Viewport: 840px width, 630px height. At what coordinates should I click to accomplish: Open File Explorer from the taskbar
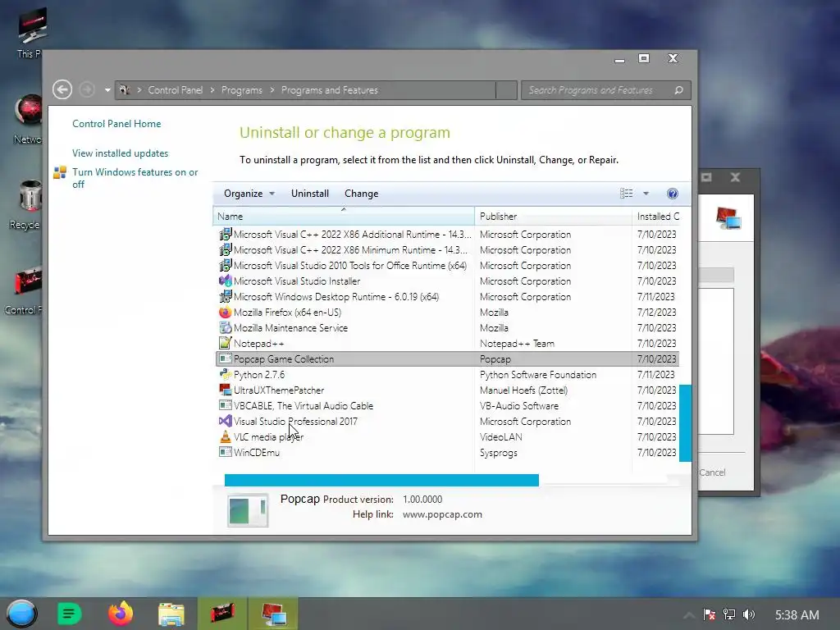click(x=171, y=614)
